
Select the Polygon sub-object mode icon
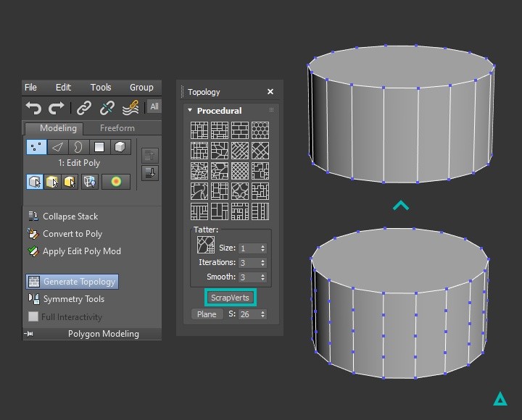click(x=99, y=147)
